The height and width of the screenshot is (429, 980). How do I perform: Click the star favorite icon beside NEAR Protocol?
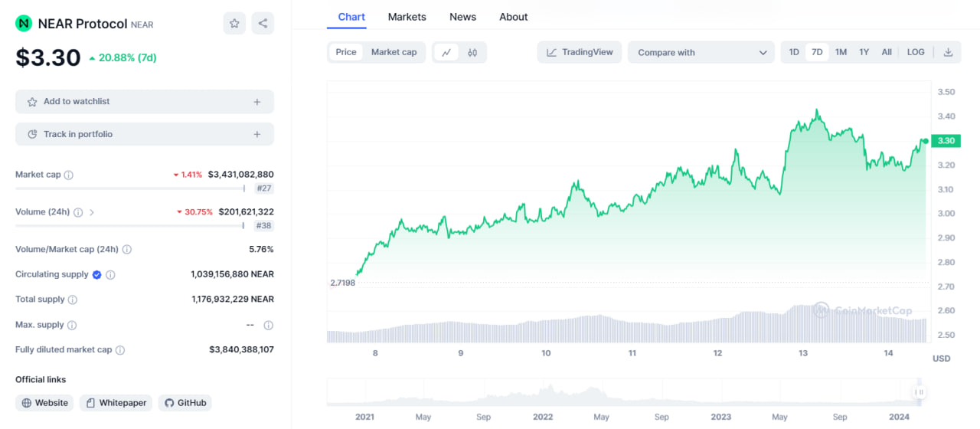click(234, 24)
